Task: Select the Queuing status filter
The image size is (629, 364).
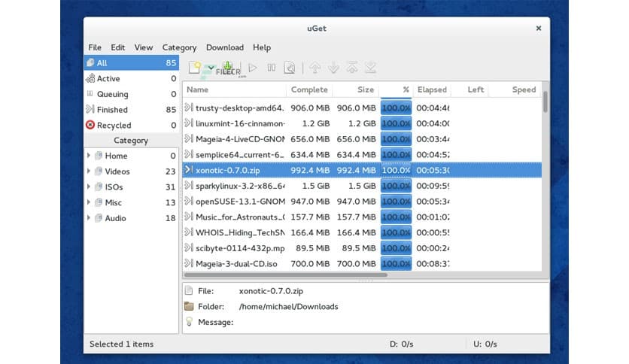Action: pos(131,94)
